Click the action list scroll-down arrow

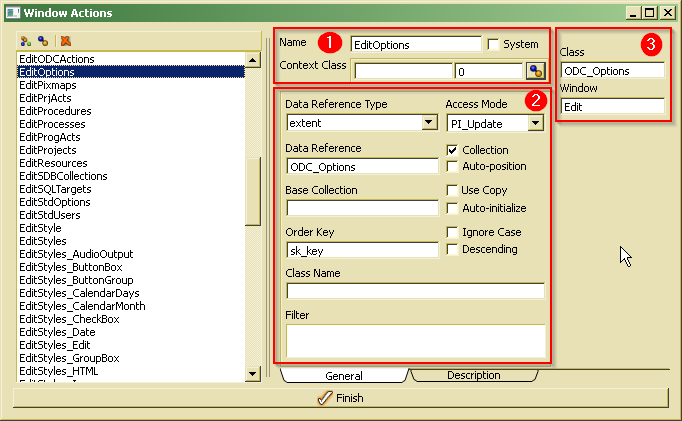(x=254, y=372)
